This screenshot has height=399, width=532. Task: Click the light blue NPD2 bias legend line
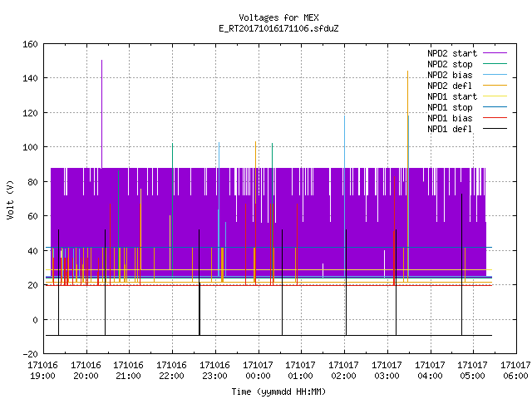[495, 75]
